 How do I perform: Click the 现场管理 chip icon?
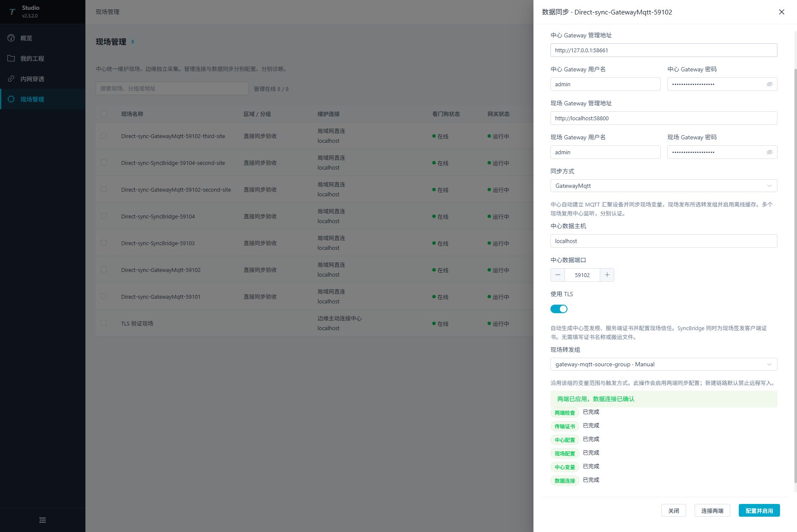pyautogui.click(x=11, y=99)
